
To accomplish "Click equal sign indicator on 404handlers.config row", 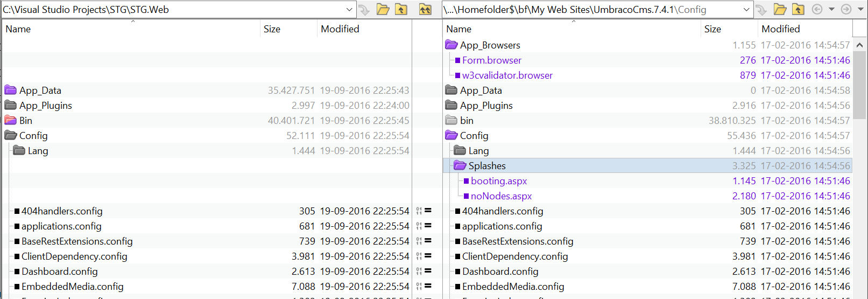I will (x=428, y=211).
